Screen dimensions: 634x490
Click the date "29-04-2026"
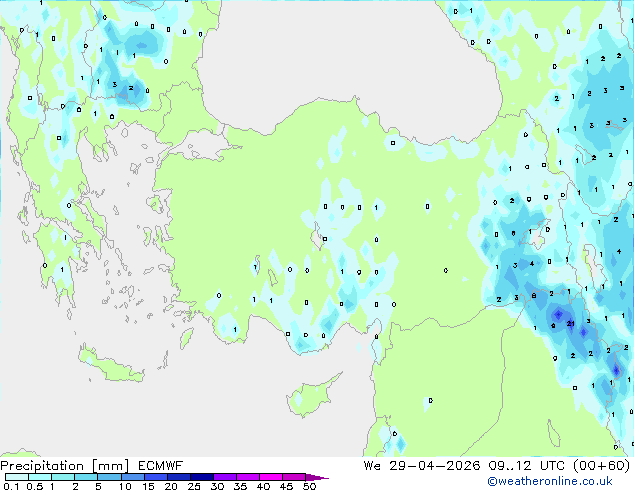click(435, 466)
